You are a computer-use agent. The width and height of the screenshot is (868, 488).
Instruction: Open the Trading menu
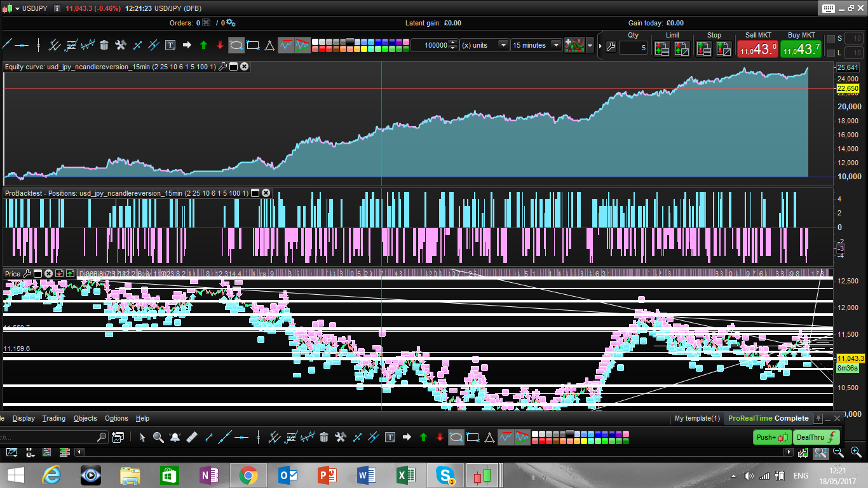53,418
